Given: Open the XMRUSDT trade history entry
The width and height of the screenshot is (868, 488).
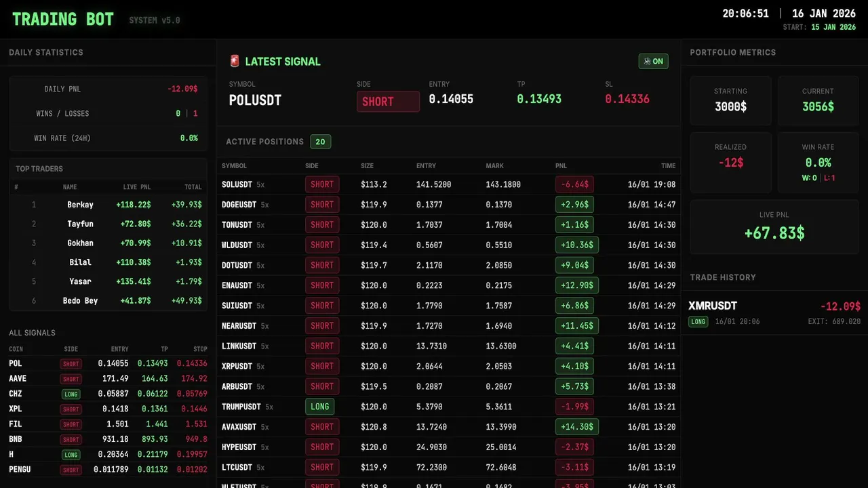Looking at the screenshot, I should pyautogui.click(x=774, y=313).
